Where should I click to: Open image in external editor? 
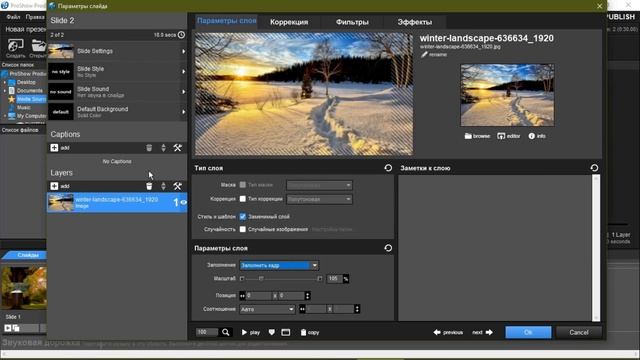(x=509, y=136)
